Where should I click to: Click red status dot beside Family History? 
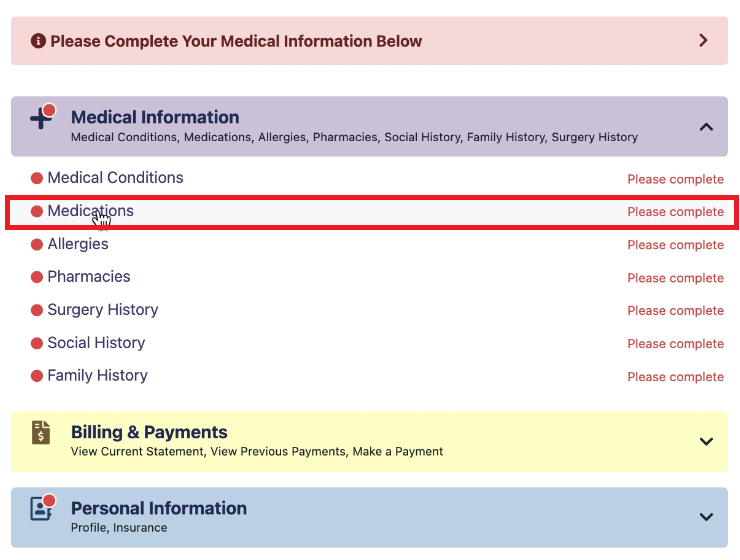point(37,377)
